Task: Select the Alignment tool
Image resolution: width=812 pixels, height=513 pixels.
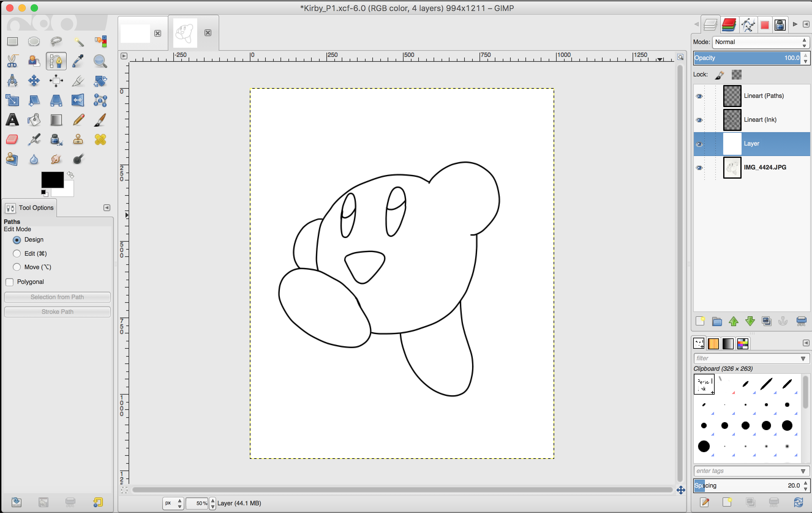Action: coord(56,80)
